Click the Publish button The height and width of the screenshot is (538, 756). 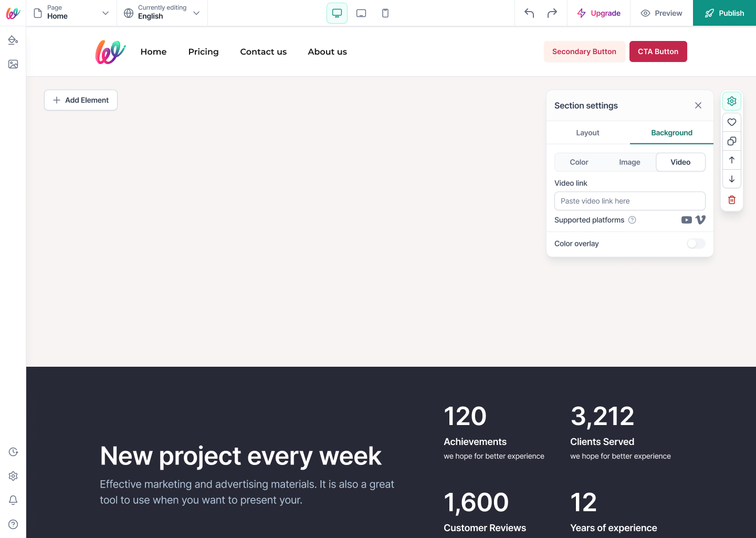tap(724, 13)
